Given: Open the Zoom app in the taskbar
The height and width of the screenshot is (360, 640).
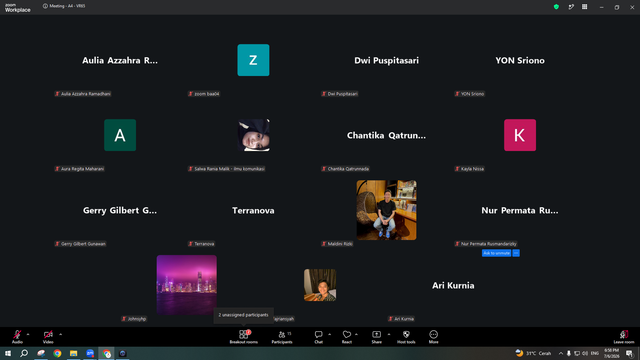Looking at the screenshot, I should 90,353.
